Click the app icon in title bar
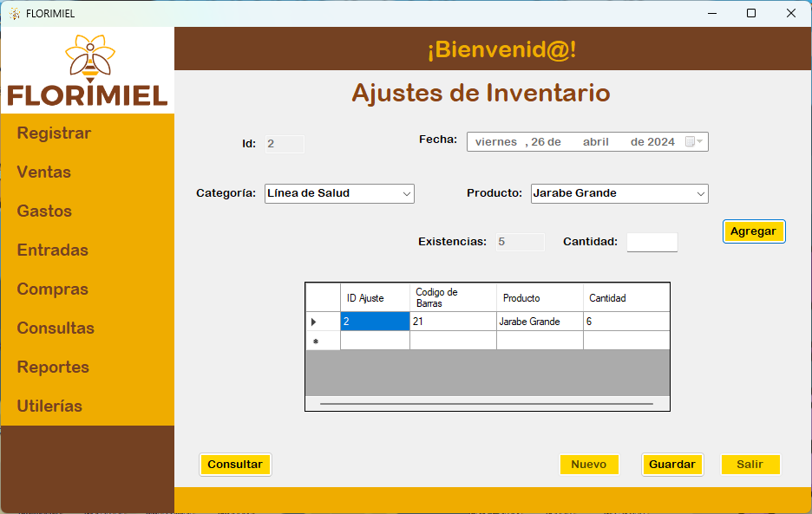Image resolution: width=812 pixels, height=514 pixels. (x=14, y=13)
